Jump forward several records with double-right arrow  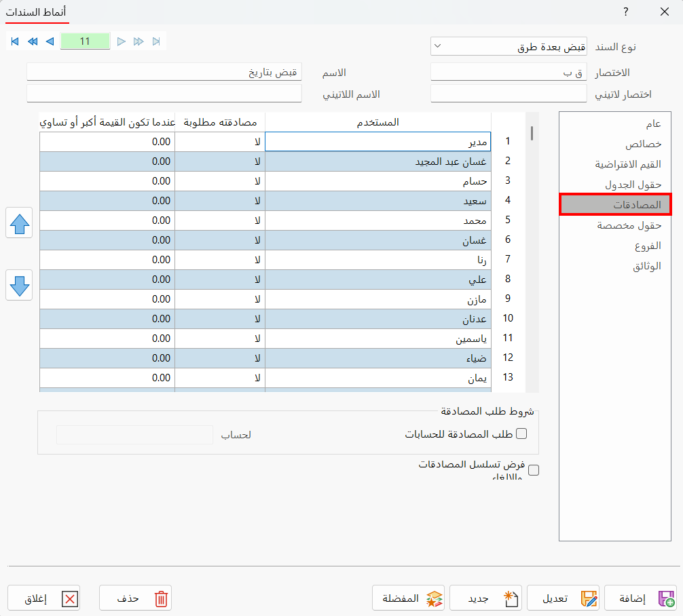pyautogui.click(x=139, y=41)
